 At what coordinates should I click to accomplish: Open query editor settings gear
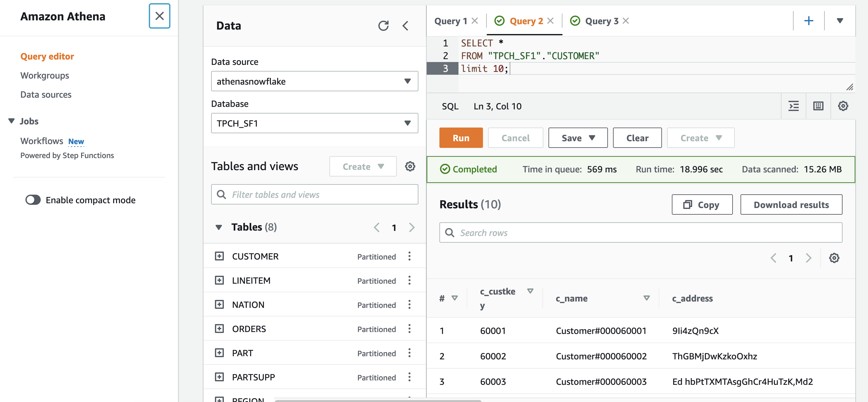point(843,106)
